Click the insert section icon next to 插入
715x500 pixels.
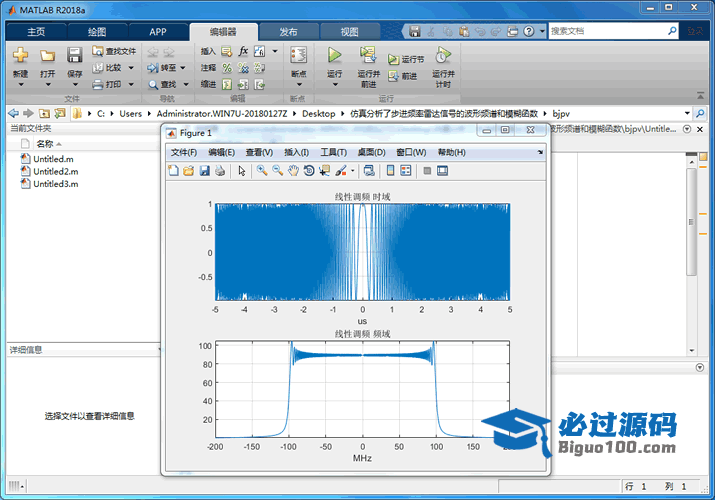pyautogui.click(x=227, y=52)
